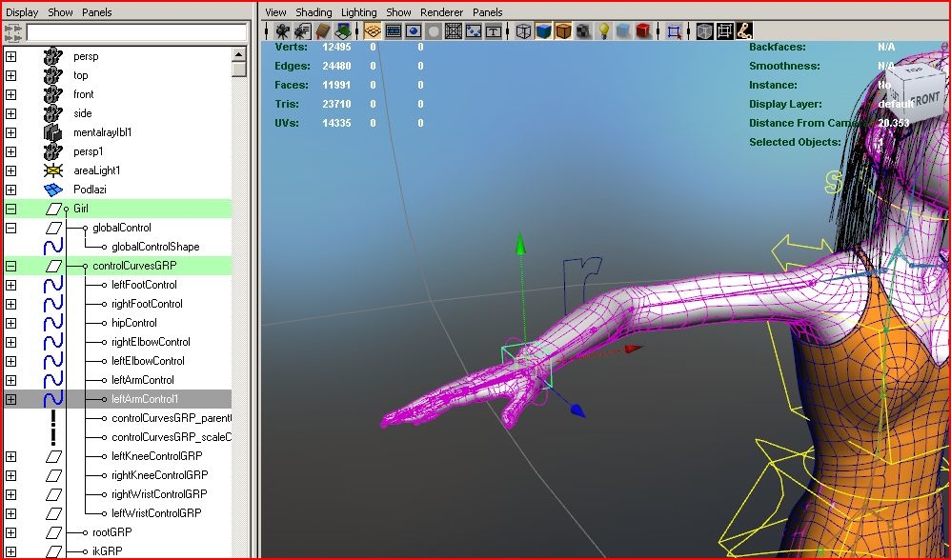Toggle the film gate overlay
Viewport: 951px width, 560px height.
coord(394,30)
